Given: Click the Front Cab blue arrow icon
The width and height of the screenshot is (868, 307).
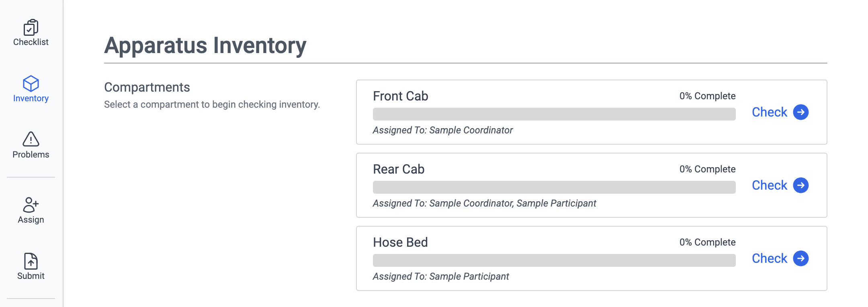Looking at the screenshot, I should (800, 112).
